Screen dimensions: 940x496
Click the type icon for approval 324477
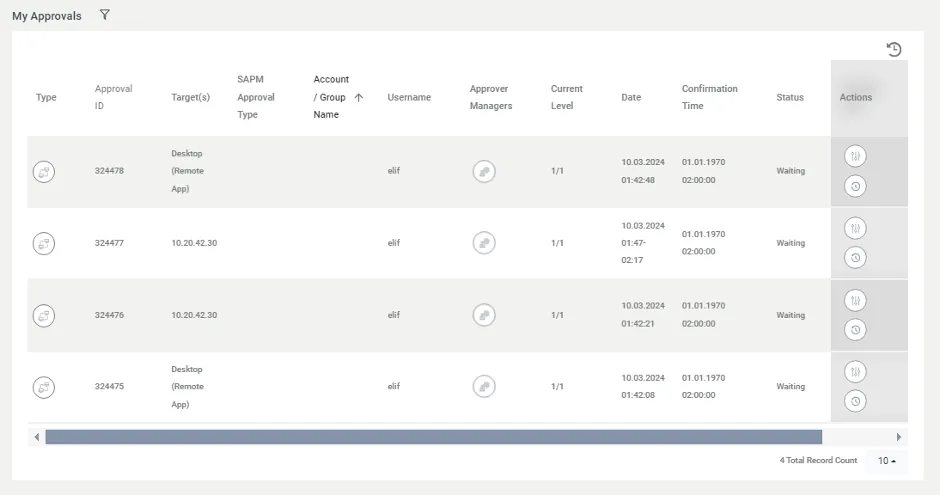44,244
